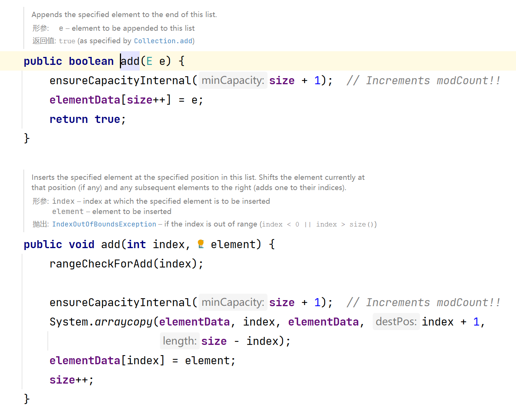516x420 pixels.
Task: Click the rangeCheckForAdd call
Action: pyautogui.click(x=126, y=264)
